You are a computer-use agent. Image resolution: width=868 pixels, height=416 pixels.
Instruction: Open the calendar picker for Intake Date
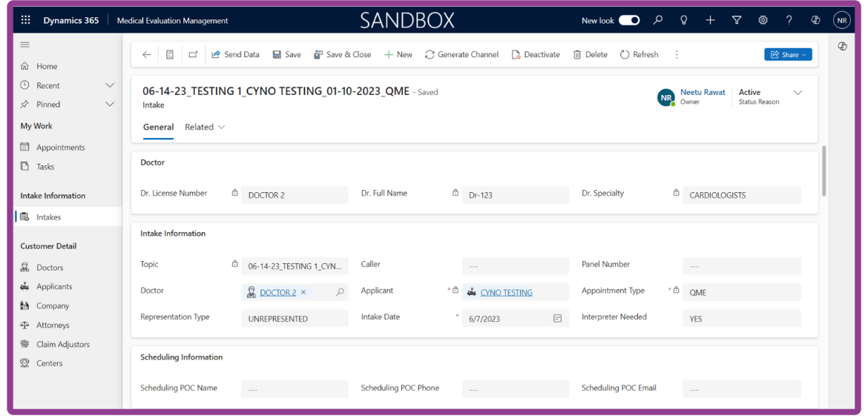557,319
